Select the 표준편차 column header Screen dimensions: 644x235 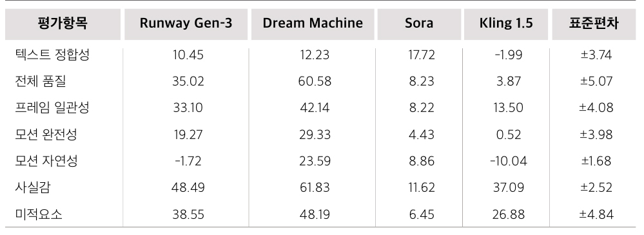click(x=594, y=23)
